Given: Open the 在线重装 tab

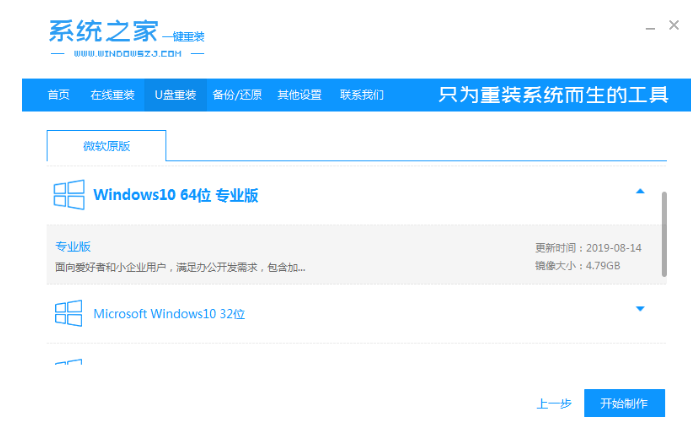Looking at the screenshot, I should tap(112, 95).
